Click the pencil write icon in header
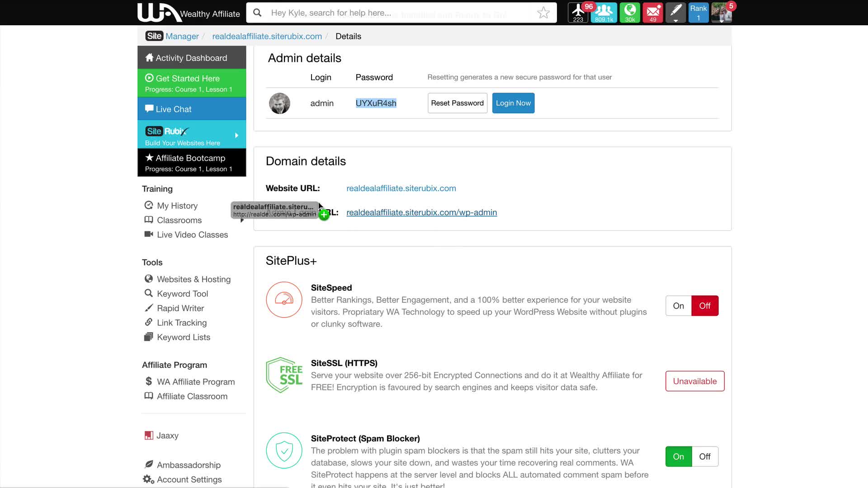 coord(676,13)
